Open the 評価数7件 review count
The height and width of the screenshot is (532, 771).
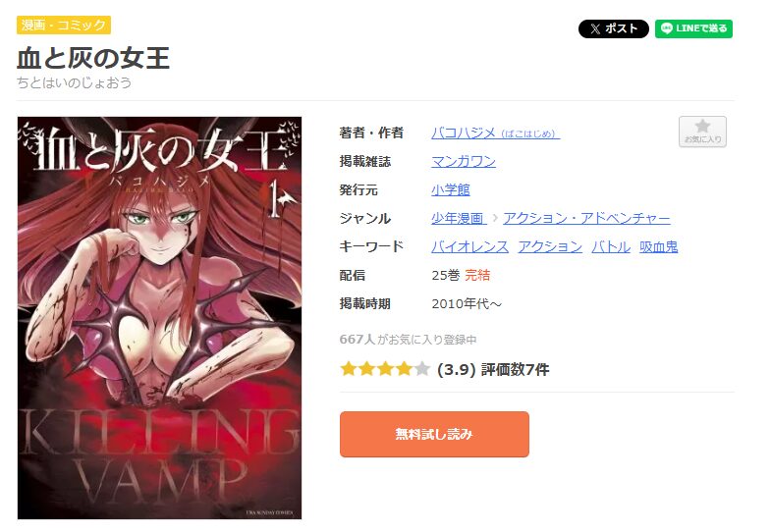pyautogui.click(x=515, y=369)
